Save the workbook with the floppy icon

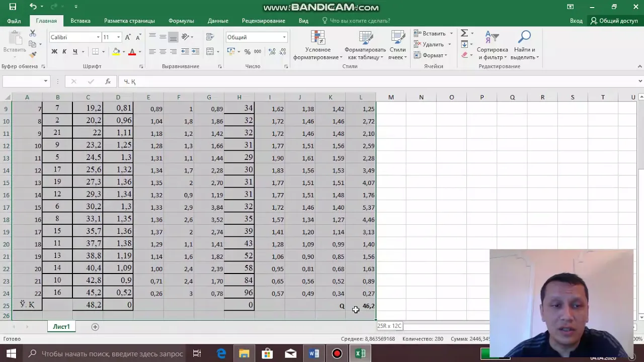[x=13, y=7]
